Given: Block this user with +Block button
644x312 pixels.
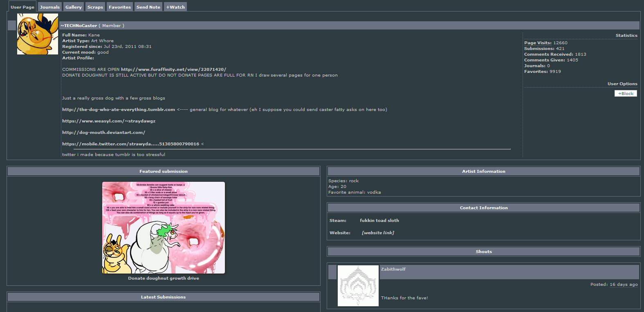Looking at the screenshot, I should [x=626, y=93].
